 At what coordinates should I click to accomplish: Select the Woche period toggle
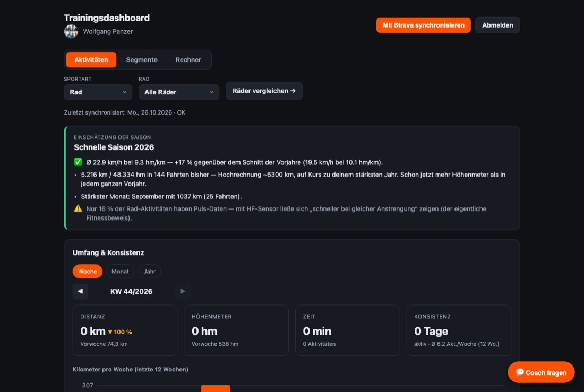pyautogui.click(x=88, y=272)
